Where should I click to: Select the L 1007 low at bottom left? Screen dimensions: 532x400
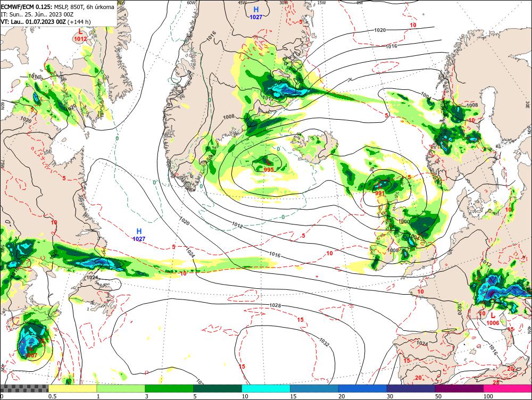[31, 352]
